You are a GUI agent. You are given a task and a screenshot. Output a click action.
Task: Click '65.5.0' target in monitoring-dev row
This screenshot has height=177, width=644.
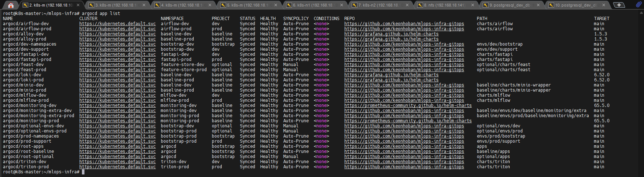coord(602,105)
